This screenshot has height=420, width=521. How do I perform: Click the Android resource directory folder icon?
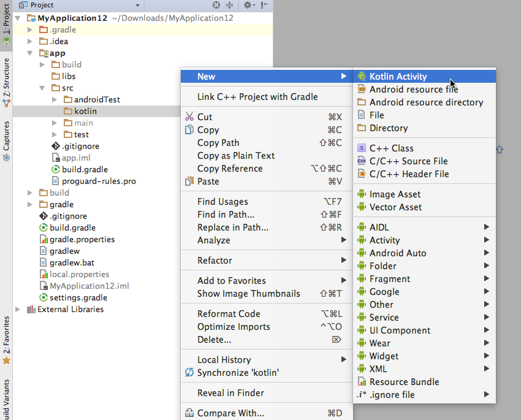[362, 102]
